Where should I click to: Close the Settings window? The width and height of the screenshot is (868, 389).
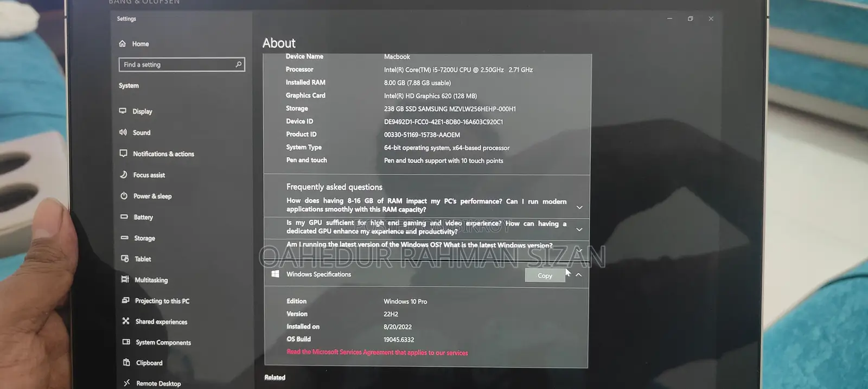[x=711, y=18]
